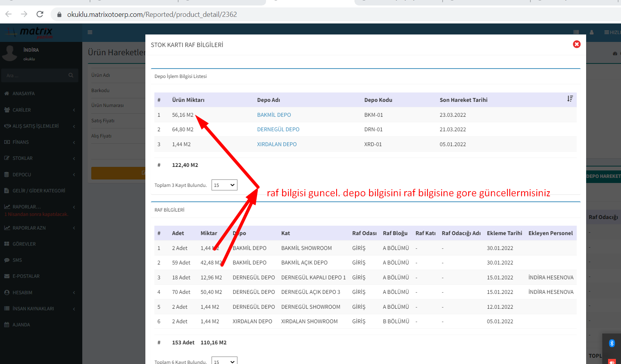Click the sort icon in table header
The width and height of the screenshot is (621, 364).
pyautogui.click(x=570, y=99)
